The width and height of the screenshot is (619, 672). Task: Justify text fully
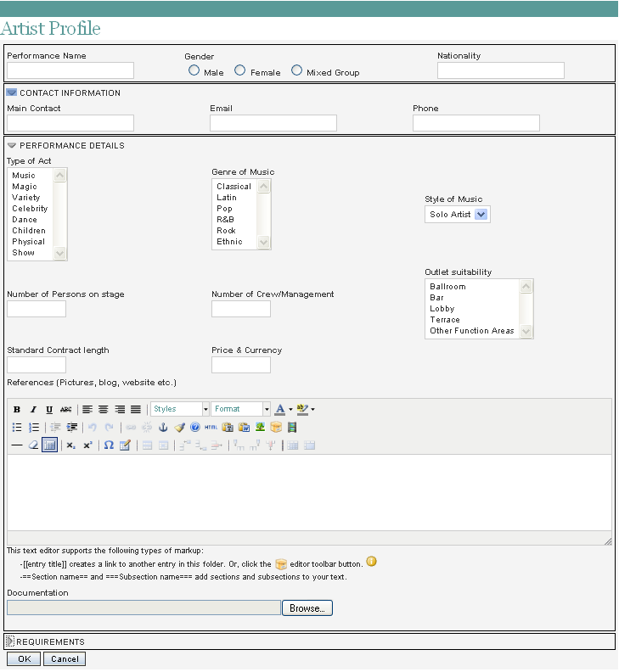pyautogui.click(x=136, y=409)
